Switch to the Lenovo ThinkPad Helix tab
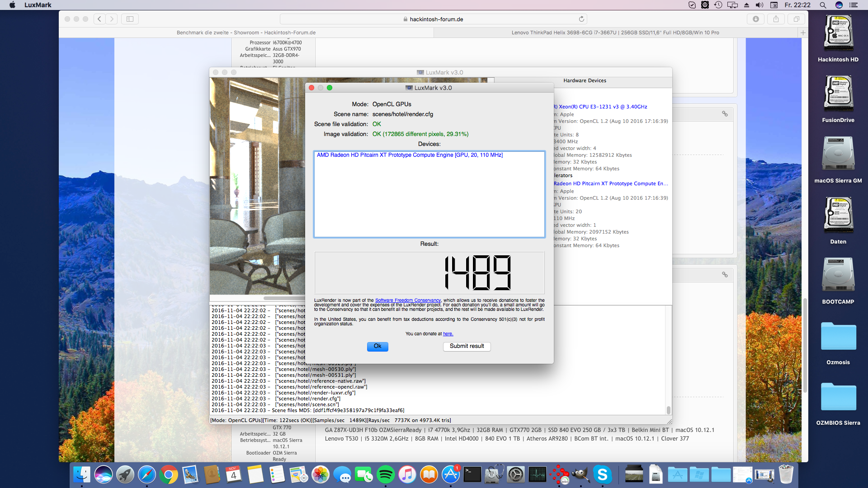 click(x=615, y=33)
